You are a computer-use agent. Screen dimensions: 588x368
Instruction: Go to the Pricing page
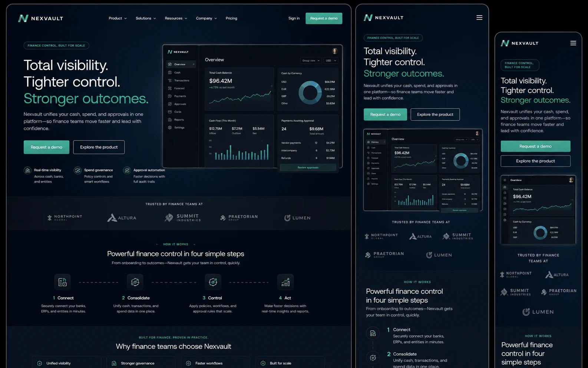pos(231,18)
